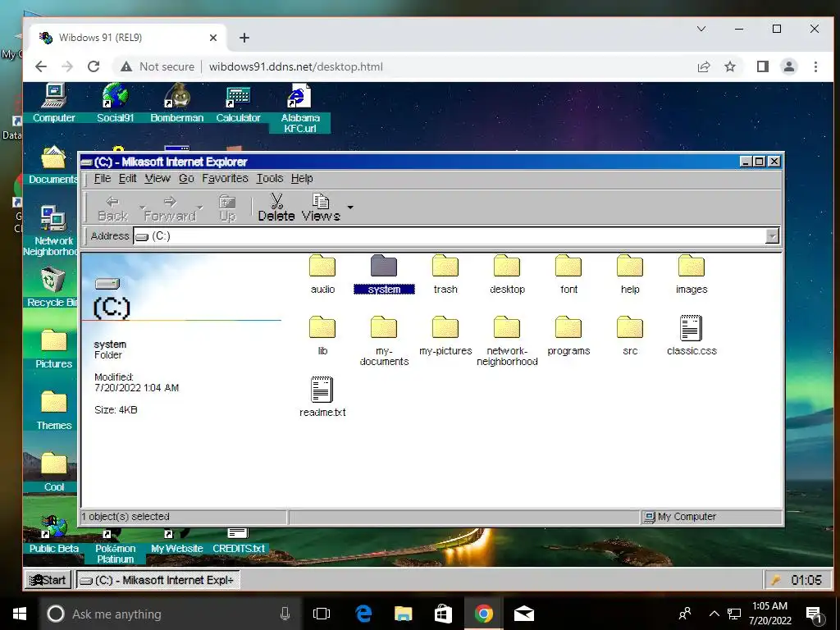840x630 pixels.
Task: Click the Wibdows 91 Start button
Action: click(48, 580)
